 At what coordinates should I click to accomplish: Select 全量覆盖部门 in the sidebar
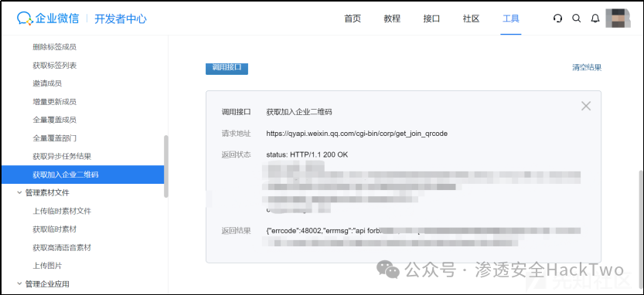coord(55,138)
